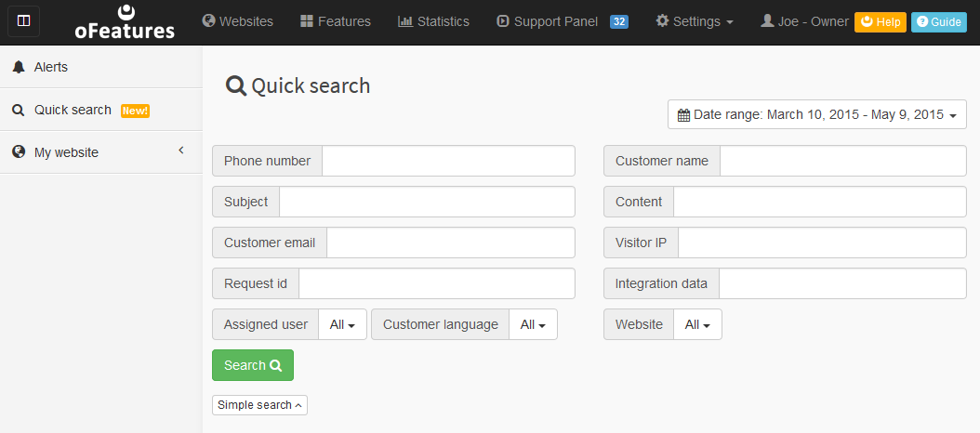Focus the Request id input field
Image resolution: width=980 pixels, height=433 pixels.
click(437, 283)
